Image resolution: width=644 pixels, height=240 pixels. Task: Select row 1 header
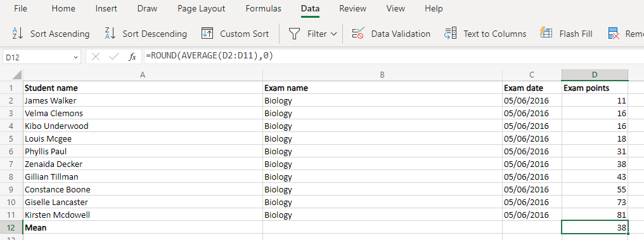pos(11,88)
